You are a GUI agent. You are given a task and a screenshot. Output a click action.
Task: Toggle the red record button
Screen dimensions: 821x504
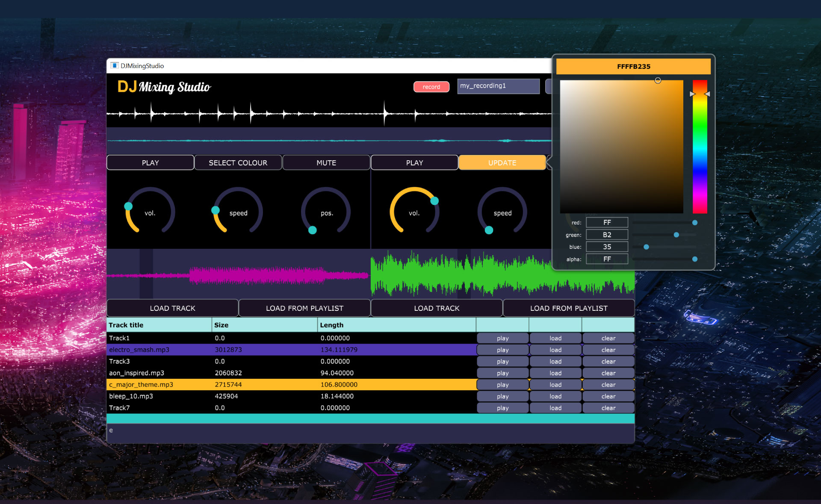(x=431, y=87)
